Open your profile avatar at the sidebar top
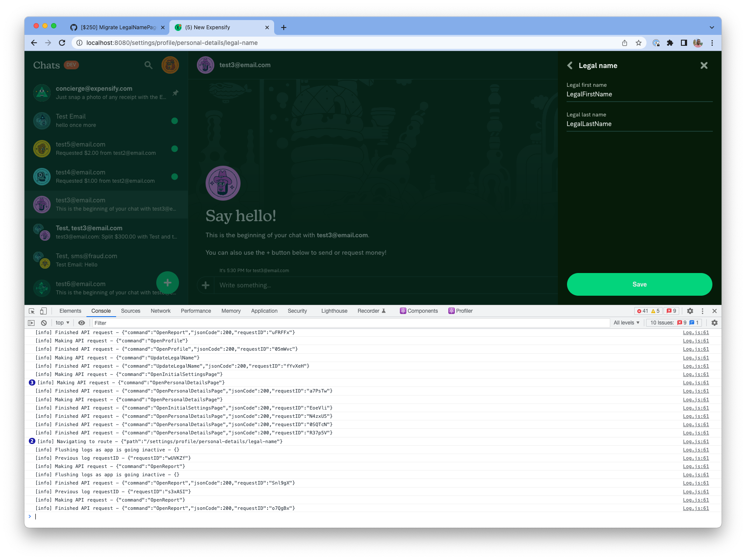 170,65
